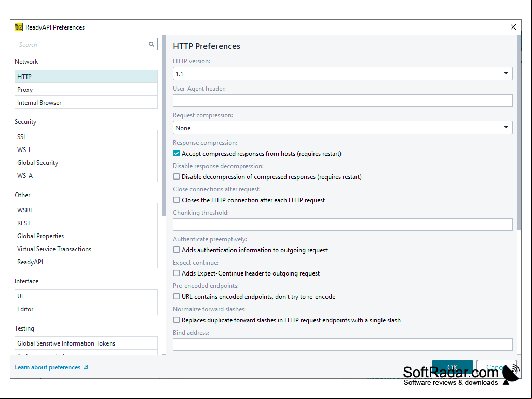
Task: Click the HTTP Preferences panel scrollbar
Action: click(x=519, y=132)
